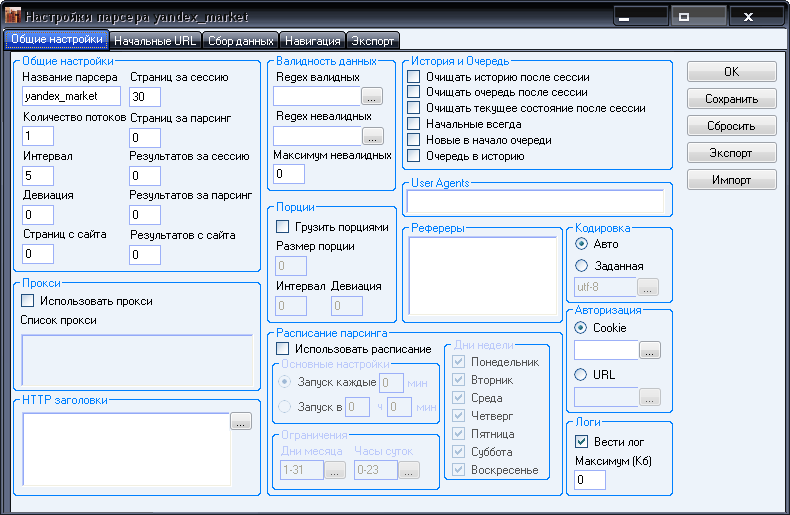Open the HTTP заголовки editor ellipsis button
This screenshot has height=515, width=790.
240,422
